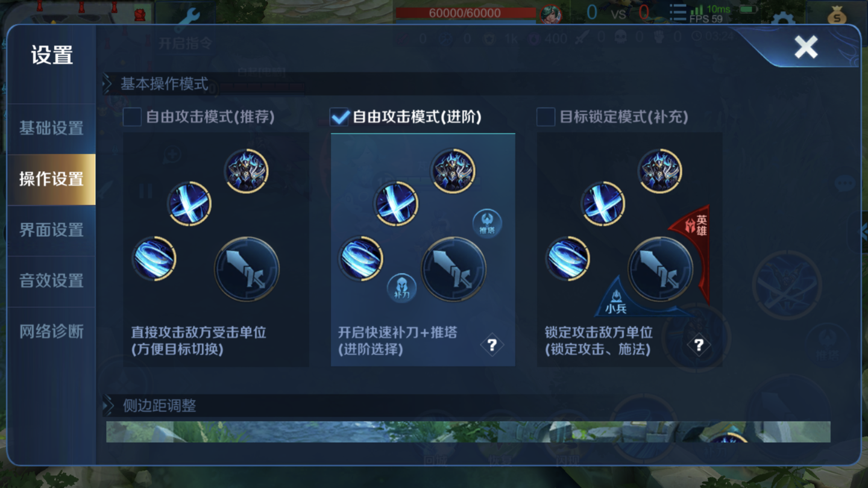This screenshot has width=868, height=488.
Task: Uncheck 自由攻击模式(进阶) checkbox
Action: (x=339, y=117)
